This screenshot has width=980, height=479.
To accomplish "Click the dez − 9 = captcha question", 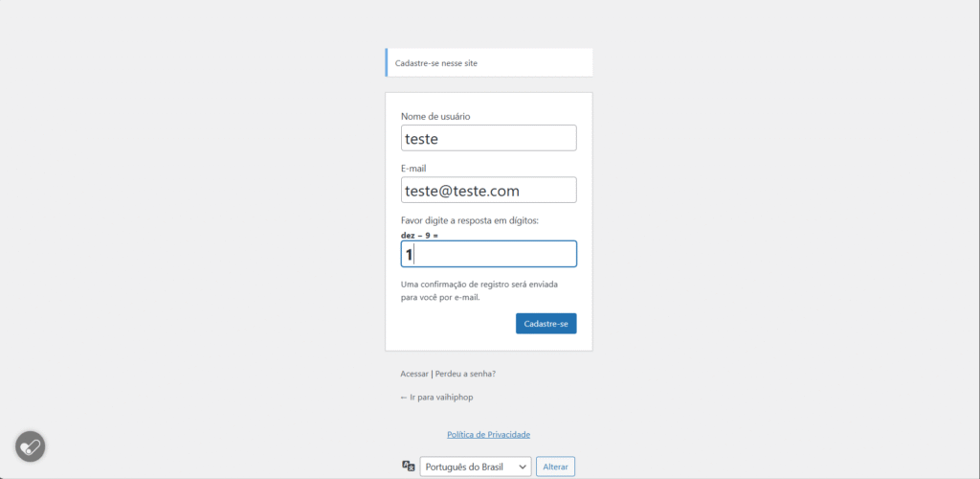I will point(419,235).
